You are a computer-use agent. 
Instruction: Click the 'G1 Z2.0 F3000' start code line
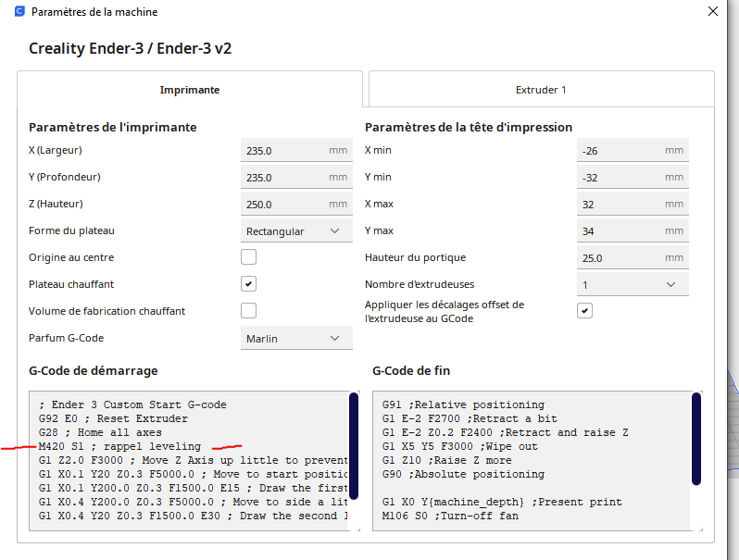pos(194,460)
